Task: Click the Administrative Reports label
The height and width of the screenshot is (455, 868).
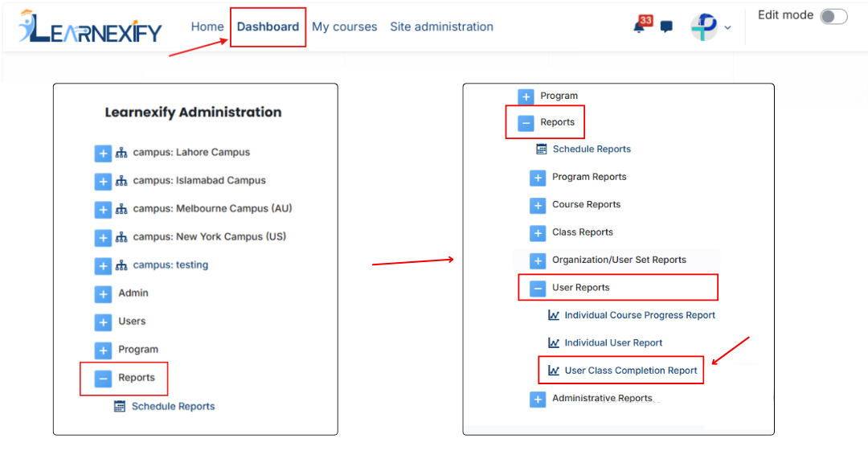Action: (602, 398)
